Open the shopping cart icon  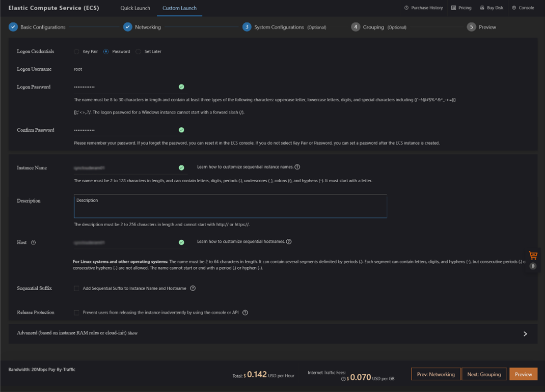533,256
